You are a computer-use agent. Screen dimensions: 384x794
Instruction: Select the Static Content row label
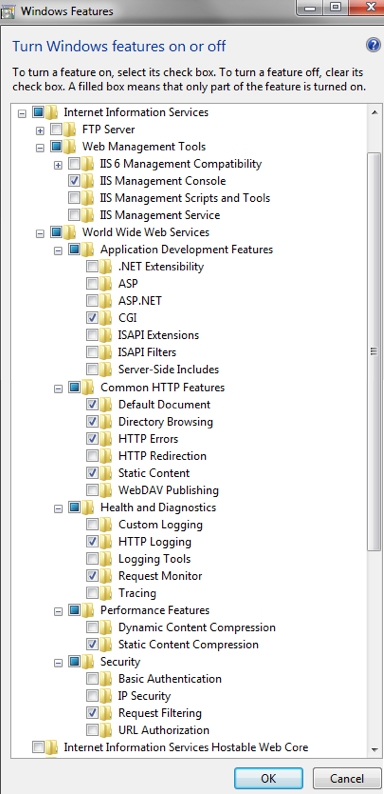(x=154, y=473)
